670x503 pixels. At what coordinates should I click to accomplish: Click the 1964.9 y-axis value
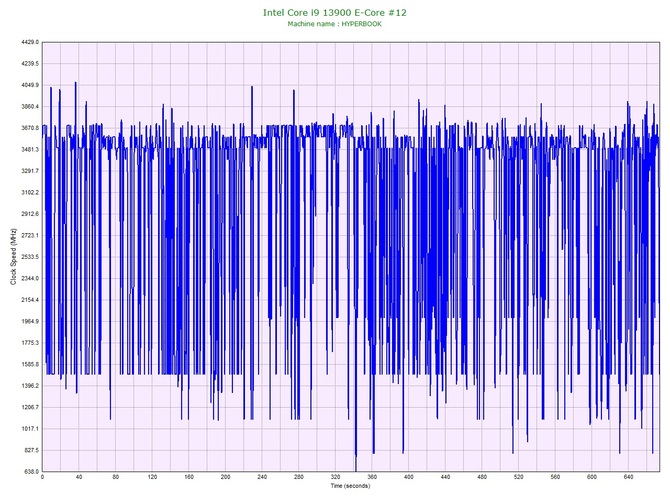pyautogui.click(x=30, y=321)
